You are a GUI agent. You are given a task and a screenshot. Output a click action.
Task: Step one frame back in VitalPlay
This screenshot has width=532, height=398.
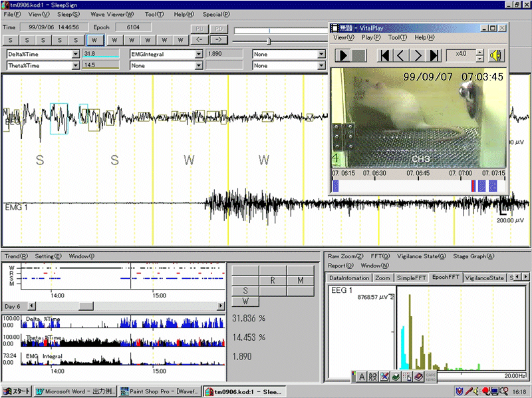point(401,56)
